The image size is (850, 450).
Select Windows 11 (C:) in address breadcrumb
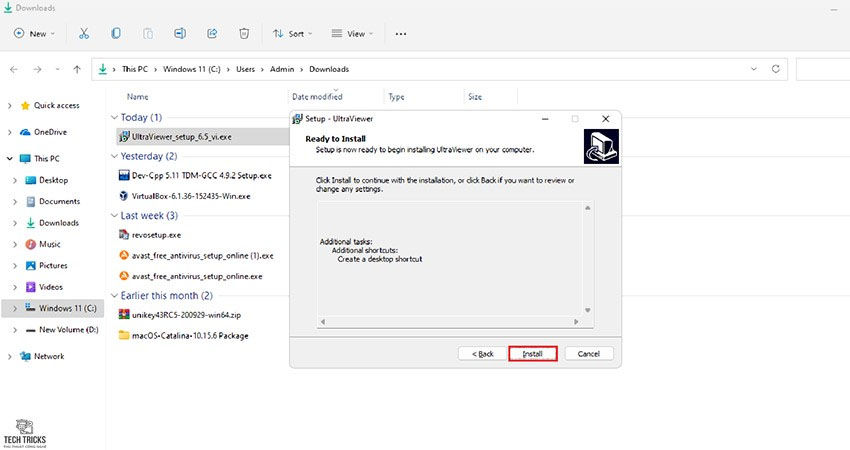click(191, 69)
